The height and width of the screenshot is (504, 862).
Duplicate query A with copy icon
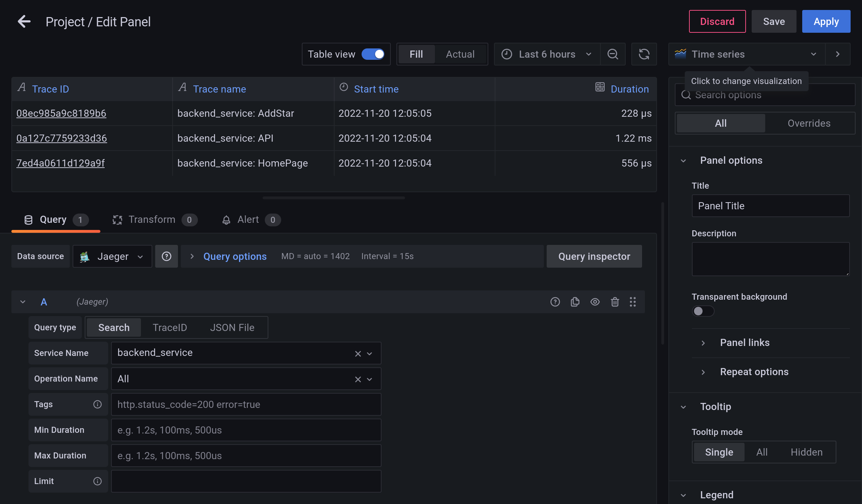[575, 302]
